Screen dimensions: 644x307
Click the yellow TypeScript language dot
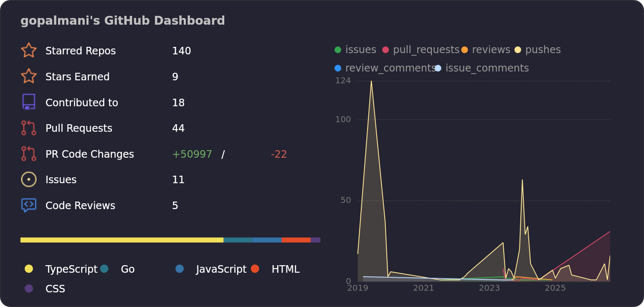point(29,269)
